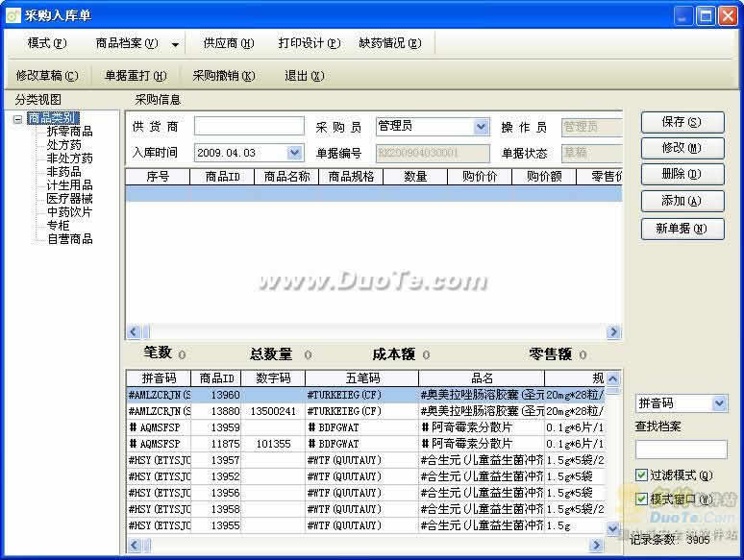Image resolution: width=744 pixels, height=560 pixels.
Task: Click 采购撤销 in the toolbar
Action: [223, 76]
